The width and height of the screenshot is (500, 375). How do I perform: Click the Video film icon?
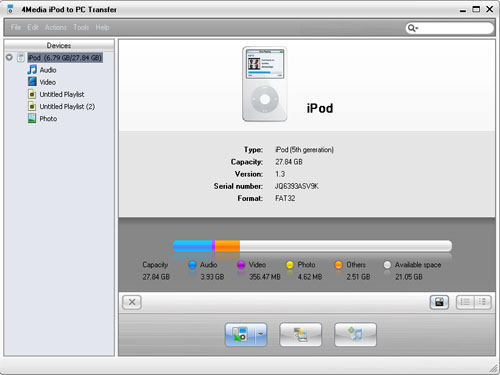(32, 82)
